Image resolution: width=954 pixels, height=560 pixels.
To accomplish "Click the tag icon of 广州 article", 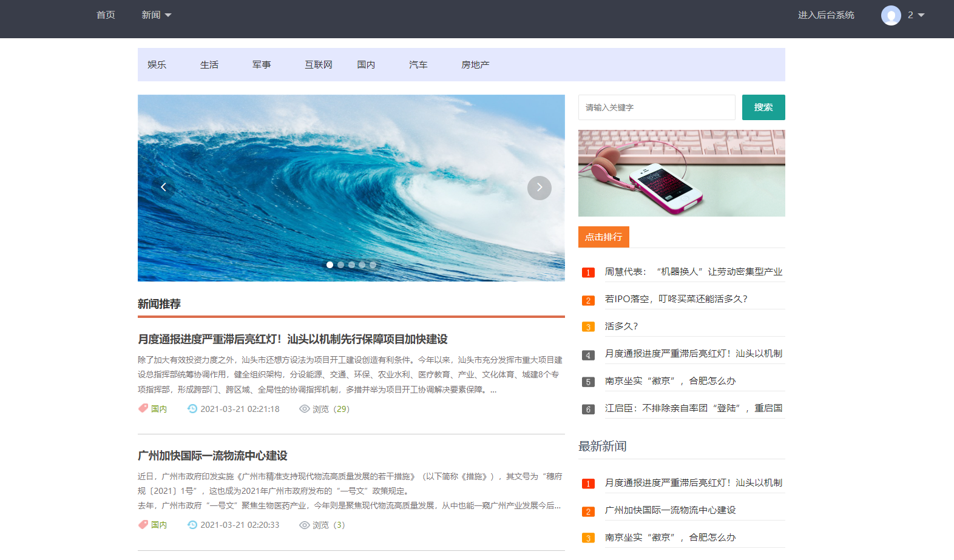I will [x=143, y=524].
